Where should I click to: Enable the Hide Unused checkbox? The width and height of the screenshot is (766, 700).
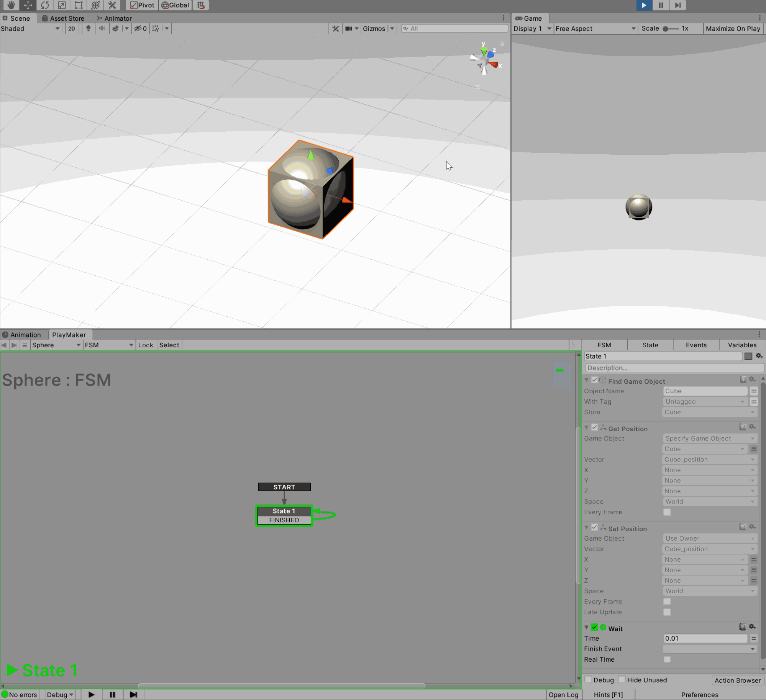(x=622, y=680)
